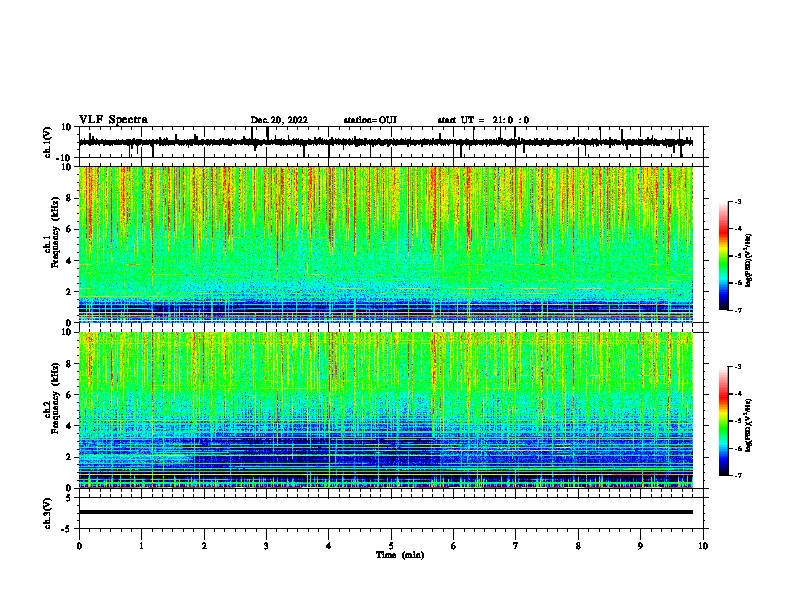The image size is (792, 612).
Task: Click "-3" atop the ch.2 color bar
Action: (737, 367)
